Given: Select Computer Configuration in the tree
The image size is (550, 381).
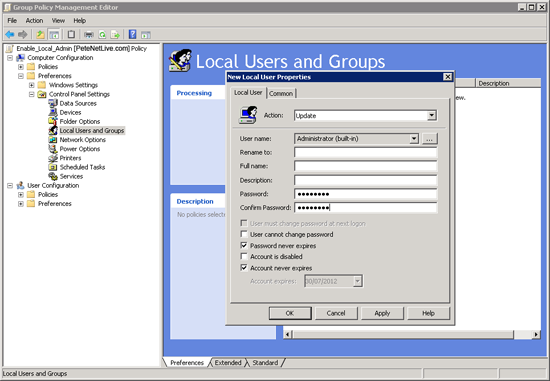Looking at the screenshot, I should tap(60, 58).
